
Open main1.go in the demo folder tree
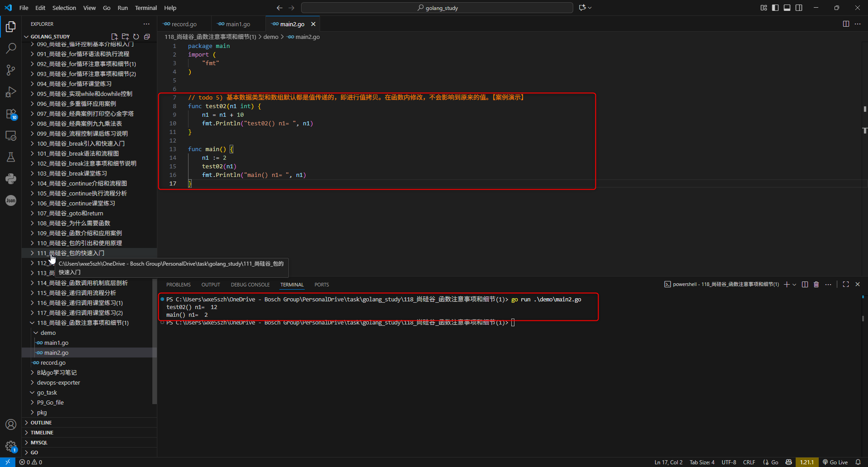click(90, 343)
